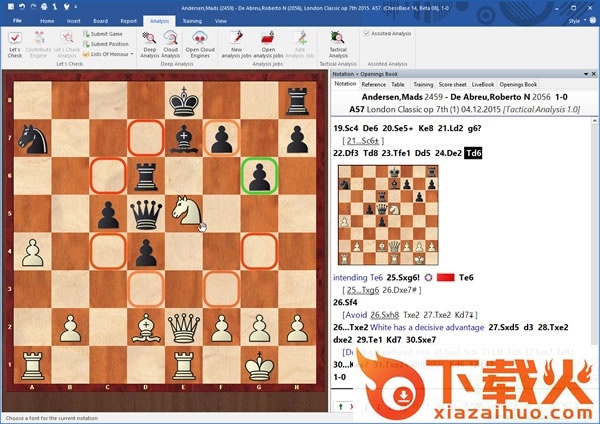The width and height of the screenshot is (600, 424).
Task: Click the red evaluation bar after 25.Sxg6!
Action: tap(445, 277)
